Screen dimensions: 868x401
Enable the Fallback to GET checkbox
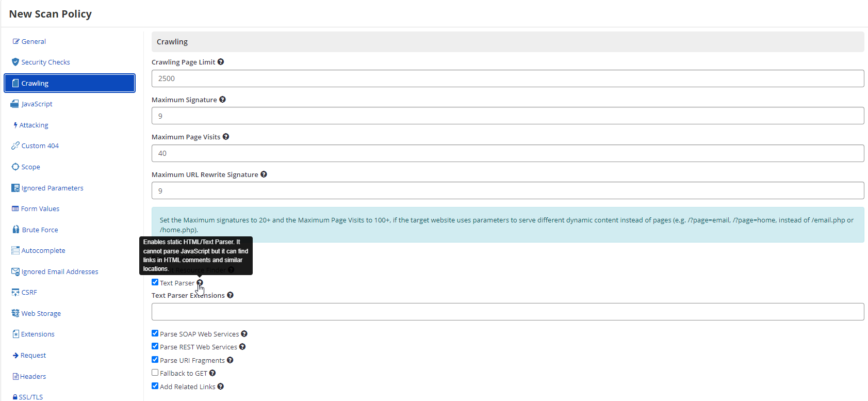(x=155, y=373)
